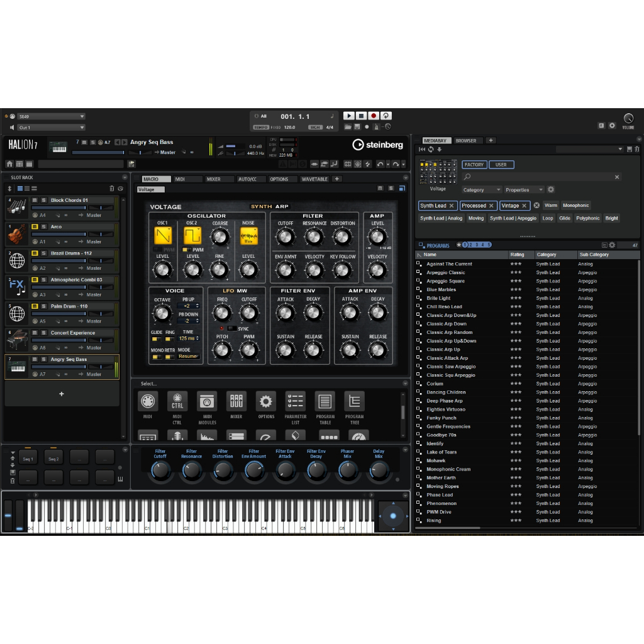The image size is (644, 644).
Task: Click the MediaBay refresh results icon
Action: [431, 149]
